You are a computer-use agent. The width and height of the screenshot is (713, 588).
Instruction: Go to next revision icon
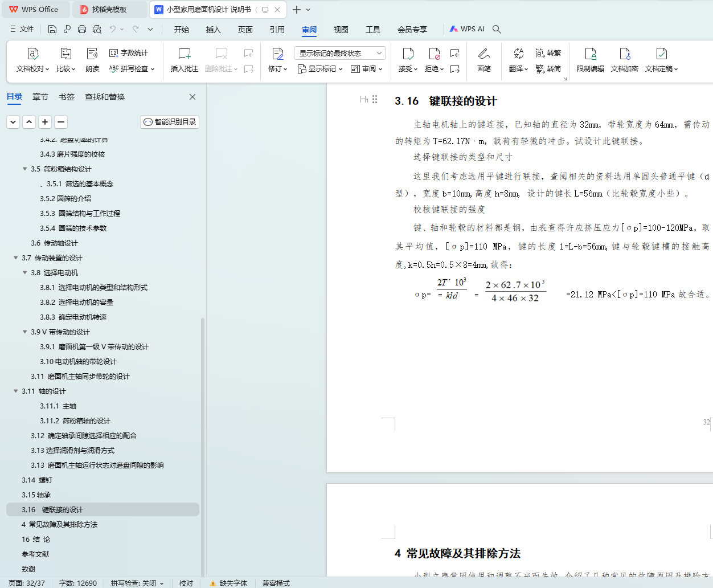[x=454, y=69]
